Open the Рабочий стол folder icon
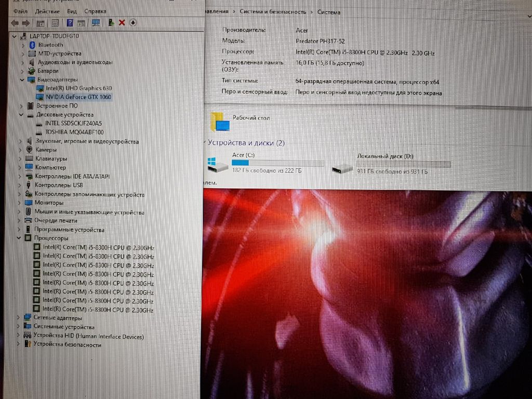Screen dimensions: 532x399 (220, 122)
